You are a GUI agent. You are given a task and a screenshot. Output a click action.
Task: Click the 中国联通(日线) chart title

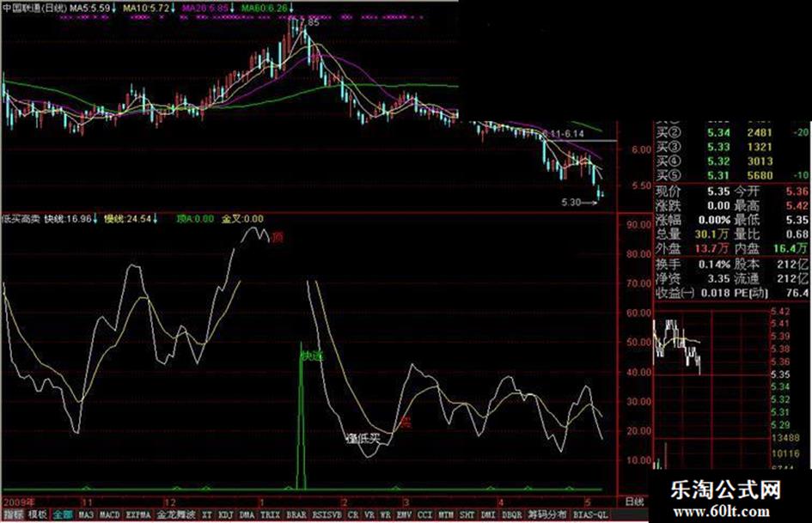[x=34, y=8]
